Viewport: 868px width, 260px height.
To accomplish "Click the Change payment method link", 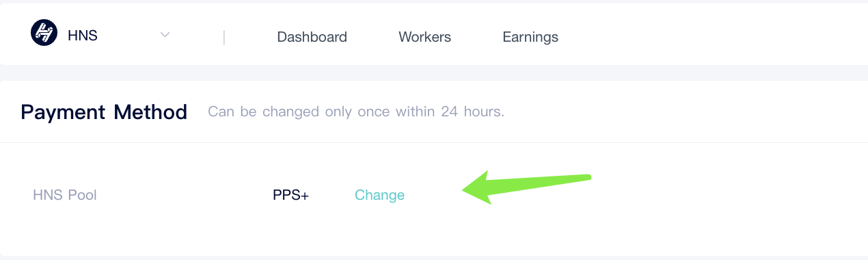I will pos(379,195).
